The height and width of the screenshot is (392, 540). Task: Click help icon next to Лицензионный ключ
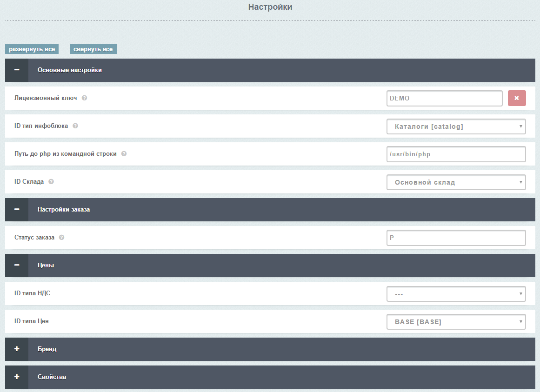[84, 98]
